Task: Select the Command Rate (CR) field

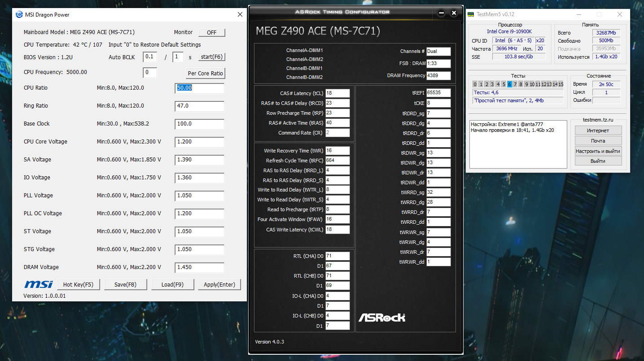Action: pyautogui.click(x=337, y=133)
